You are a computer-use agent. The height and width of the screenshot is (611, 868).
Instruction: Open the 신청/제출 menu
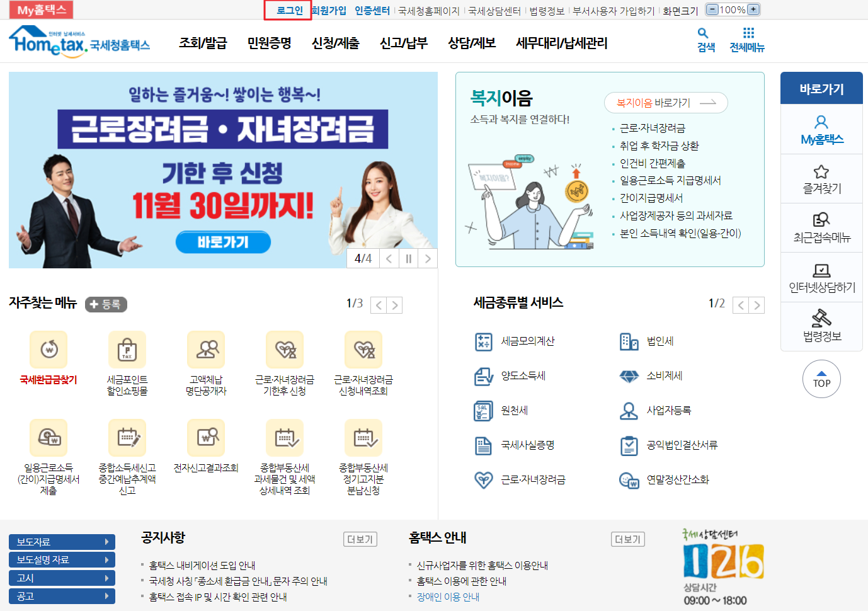coord(336,43)
